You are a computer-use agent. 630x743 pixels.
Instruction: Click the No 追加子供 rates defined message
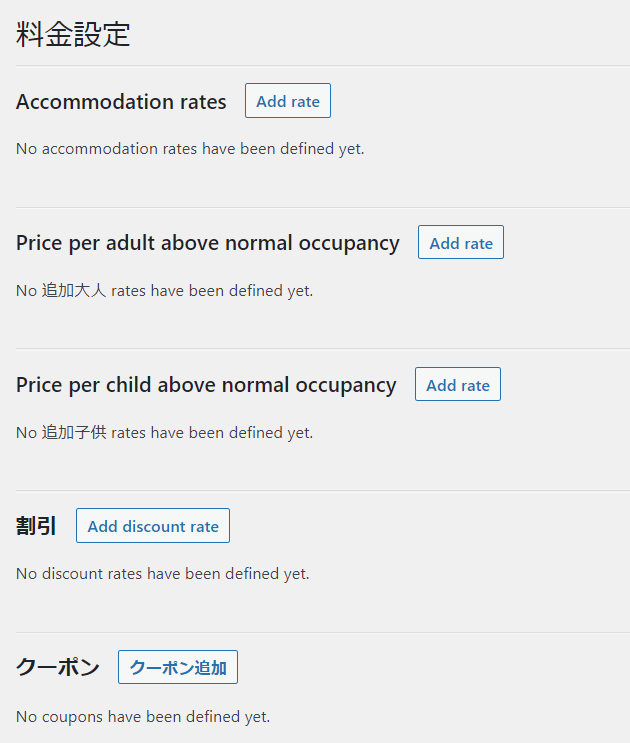(x=164, y=433)
